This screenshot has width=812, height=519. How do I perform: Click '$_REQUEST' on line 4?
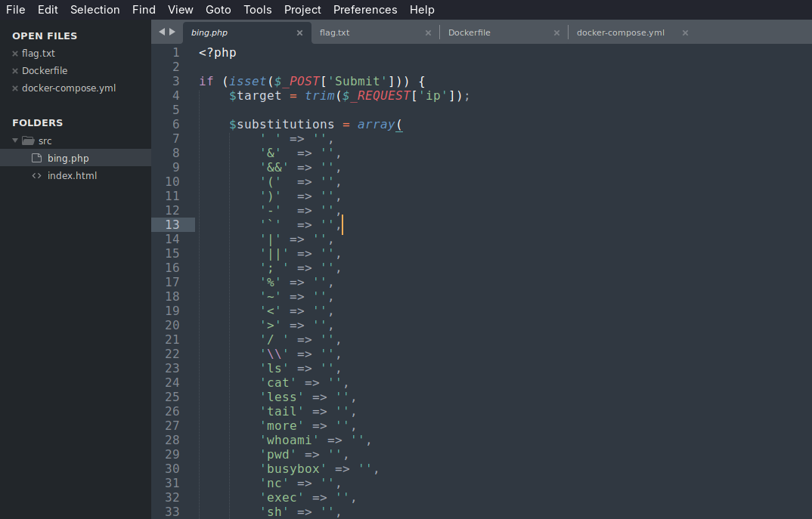[377, 96]
